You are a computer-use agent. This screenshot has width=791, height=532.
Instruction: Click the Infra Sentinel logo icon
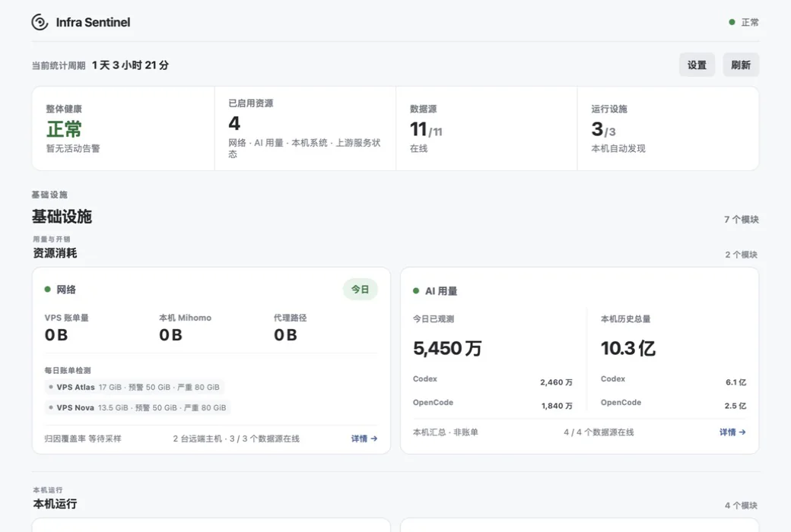[40, 22]
